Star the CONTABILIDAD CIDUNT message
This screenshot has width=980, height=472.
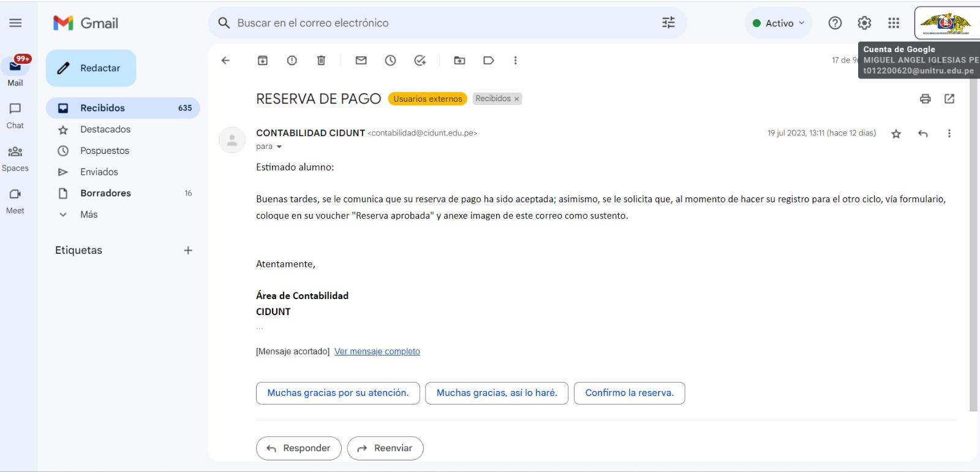(x=896, y=134)
